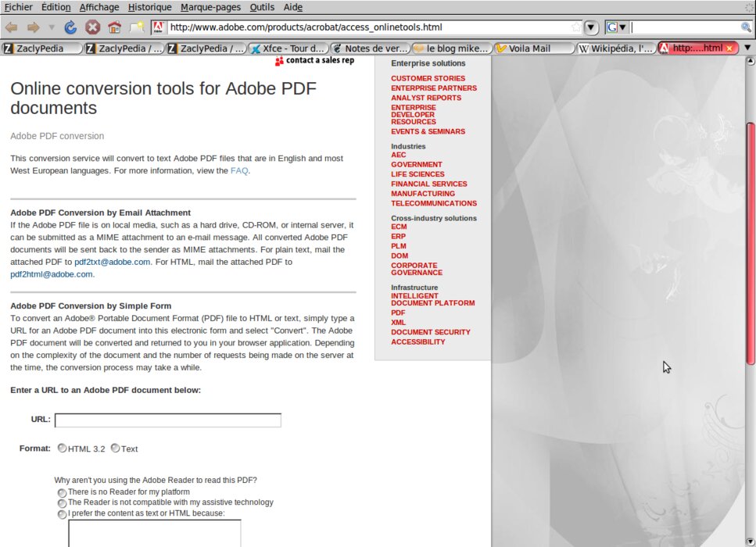Go to the home page icon

click(114, 27)
